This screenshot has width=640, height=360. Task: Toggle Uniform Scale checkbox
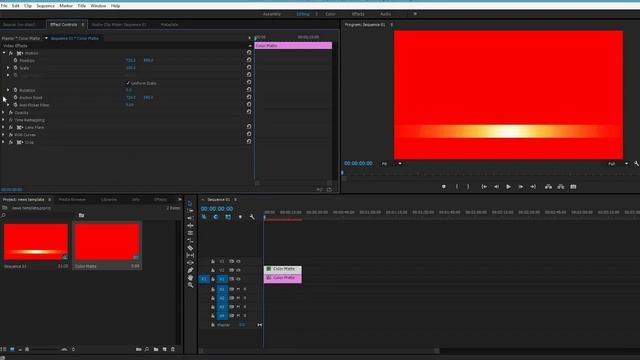(128, 83)
